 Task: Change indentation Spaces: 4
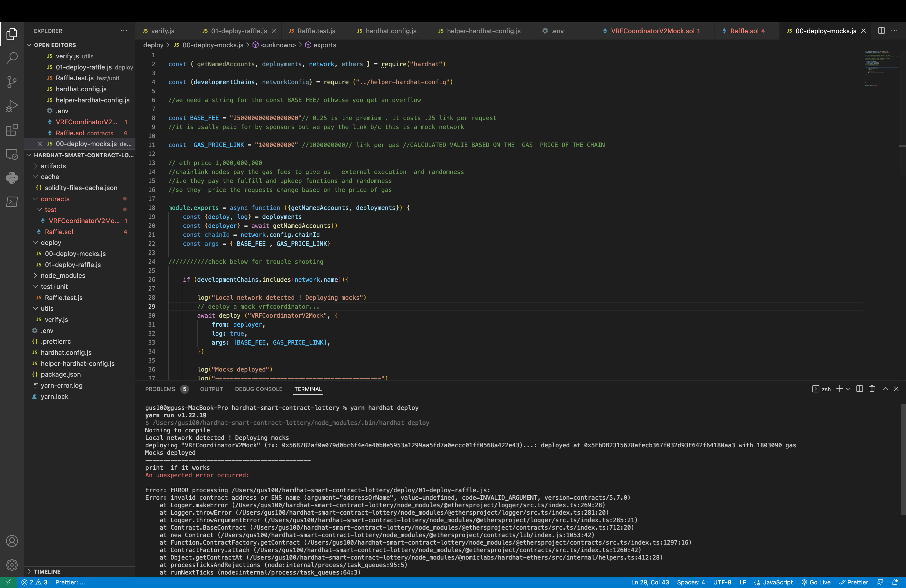click(x=691, y=582)
